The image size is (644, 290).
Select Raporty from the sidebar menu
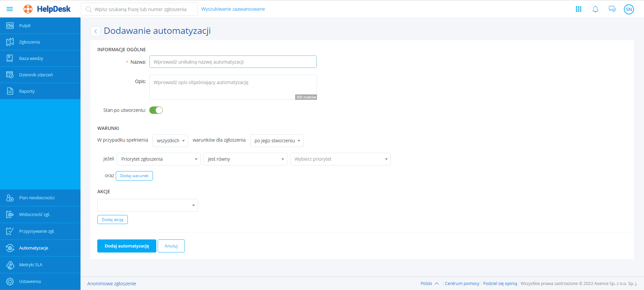(x=27, y=91)
